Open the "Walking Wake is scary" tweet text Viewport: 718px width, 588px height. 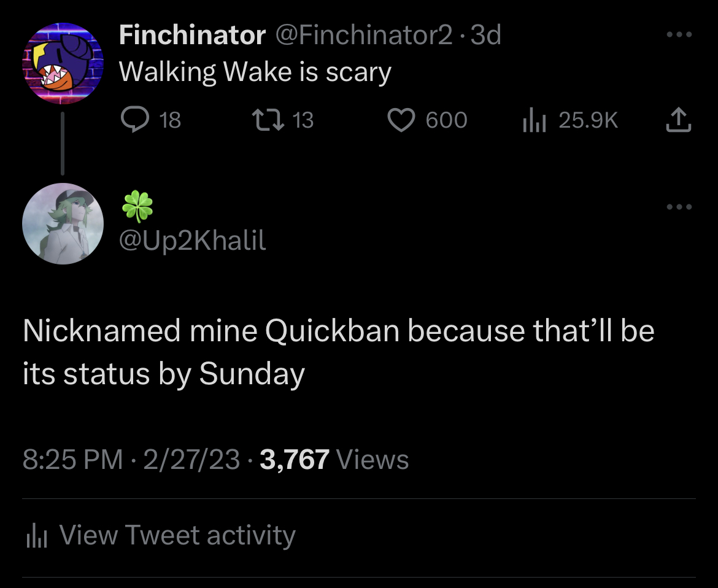click(255, 72)
